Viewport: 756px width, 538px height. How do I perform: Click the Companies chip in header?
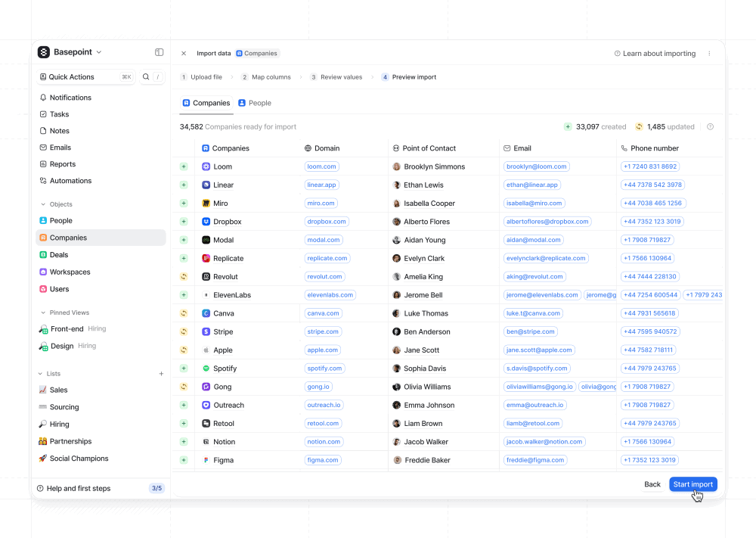[x=257, y=53]
